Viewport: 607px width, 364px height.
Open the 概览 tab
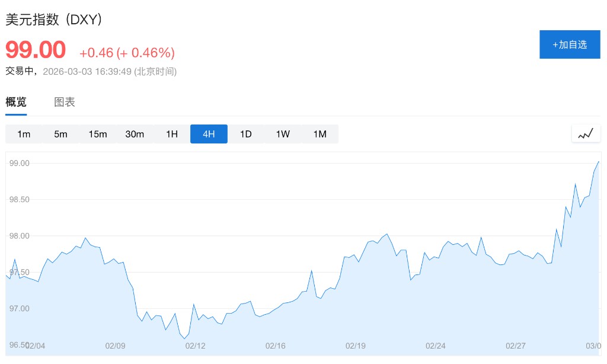[16, 102]
